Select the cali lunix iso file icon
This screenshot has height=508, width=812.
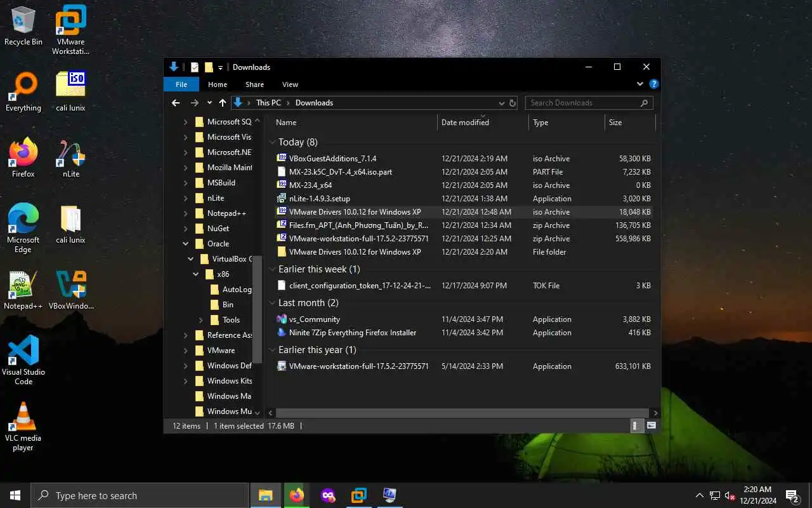[x=70, y=92]
